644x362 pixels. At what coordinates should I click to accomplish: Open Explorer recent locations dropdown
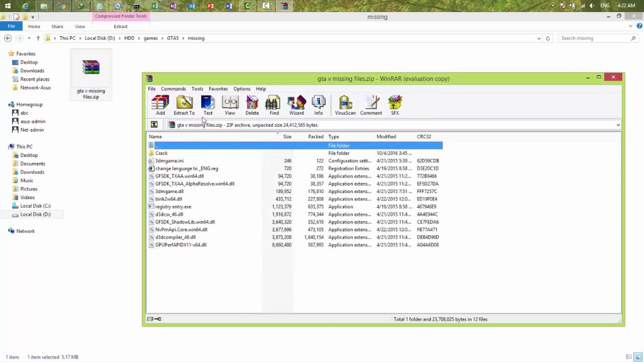pos(29,38)
